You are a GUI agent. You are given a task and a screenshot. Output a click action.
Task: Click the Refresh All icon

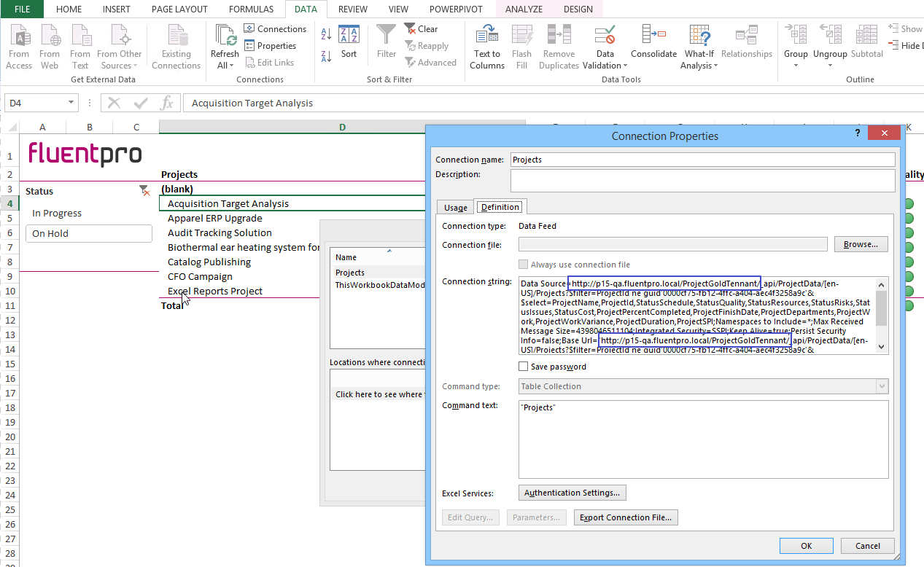[225, 35]
